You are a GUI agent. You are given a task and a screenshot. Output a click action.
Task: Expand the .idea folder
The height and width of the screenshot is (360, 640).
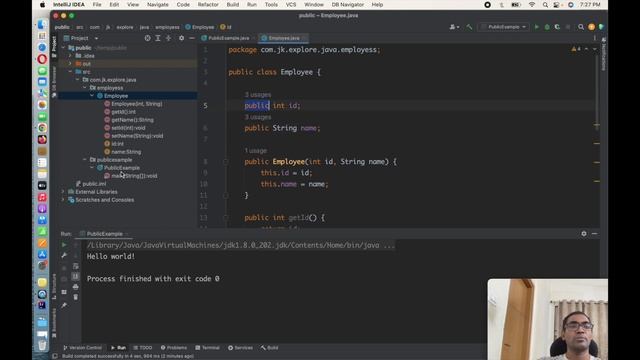(x=70, y=56)
